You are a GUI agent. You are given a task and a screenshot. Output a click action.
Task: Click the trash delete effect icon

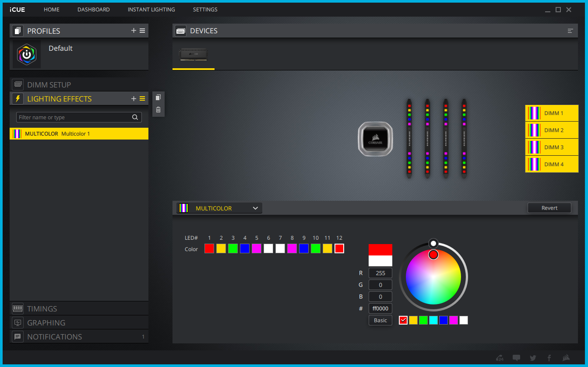(x=158, y=110)
